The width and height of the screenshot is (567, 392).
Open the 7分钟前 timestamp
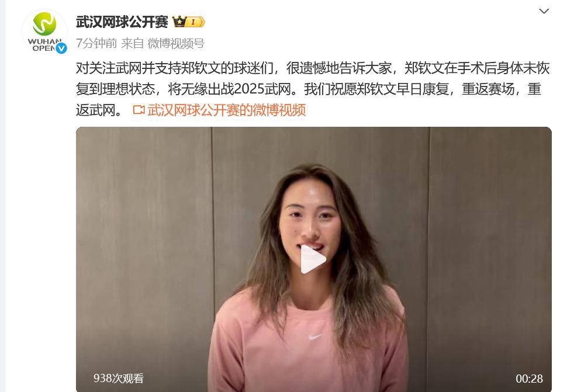(x=96, y=43)
